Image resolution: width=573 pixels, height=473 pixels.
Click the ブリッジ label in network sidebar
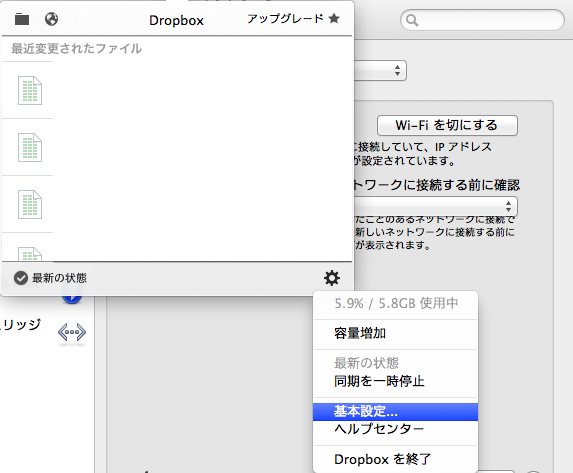pos(20,325)
